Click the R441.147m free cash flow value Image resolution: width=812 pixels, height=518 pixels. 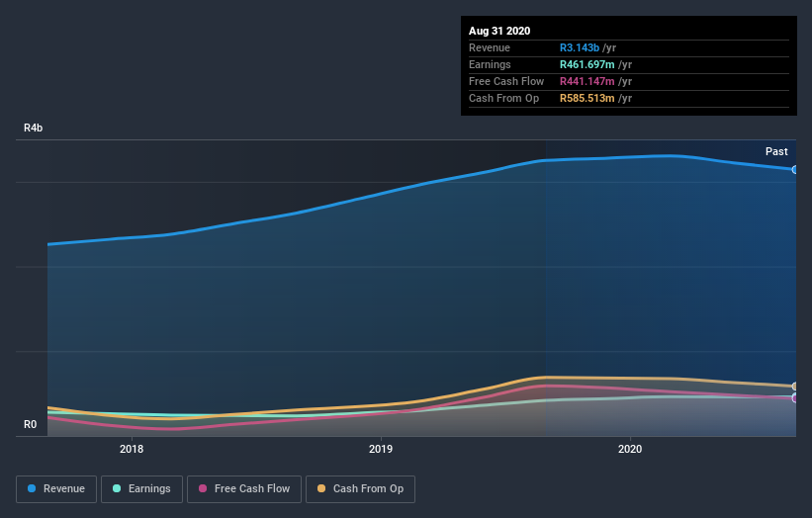(x=587, y=81)
